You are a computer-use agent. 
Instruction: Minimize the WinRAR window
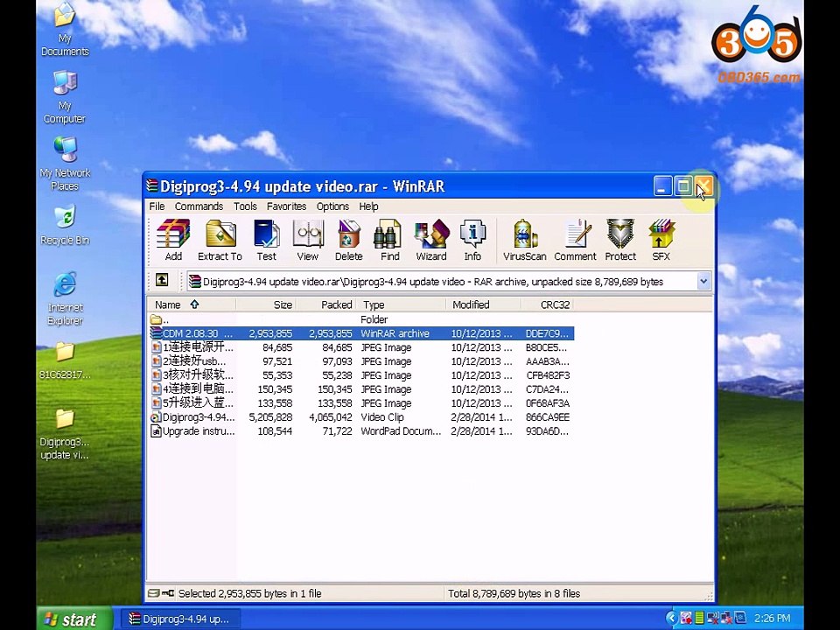[662, 186]
